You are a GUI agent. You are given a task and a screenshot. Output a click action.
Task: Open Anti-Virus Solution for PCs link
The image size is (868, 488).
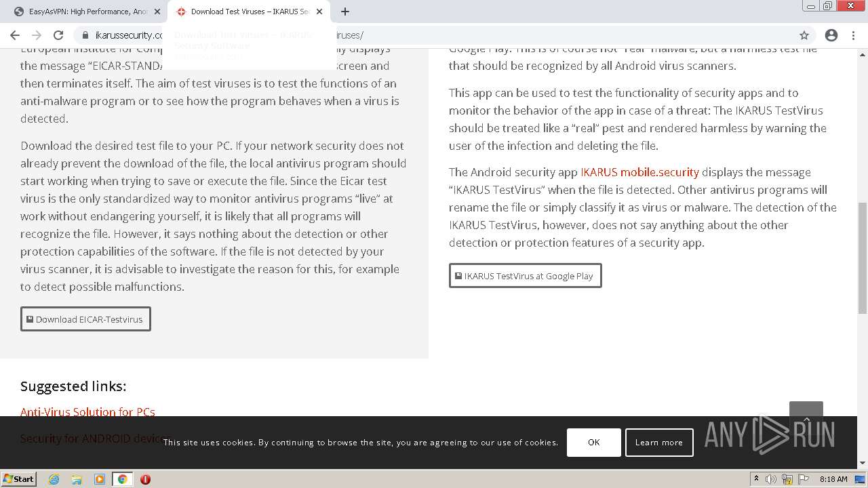pos(87,412)
